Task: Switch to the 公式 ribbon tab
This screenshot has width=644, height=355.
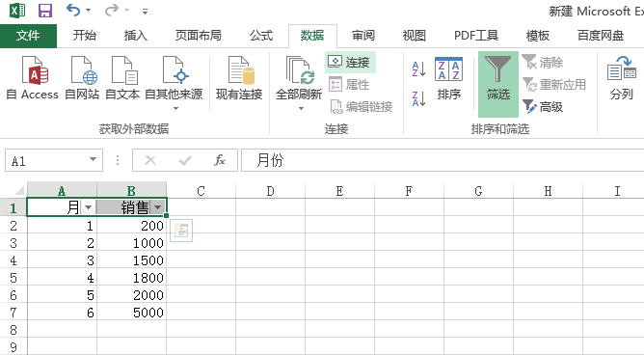Action: click(x=261, y=36)
